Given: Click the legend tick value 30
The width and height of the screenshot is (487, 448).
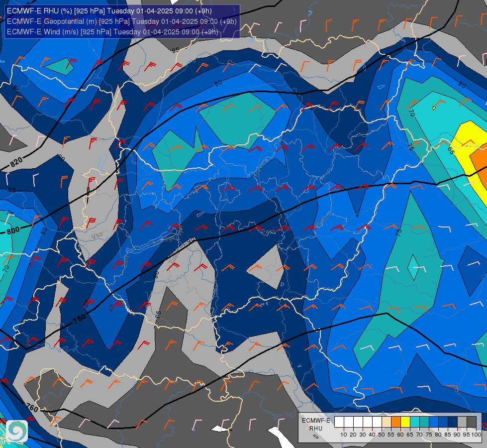Looking at the screenshot, I should click(x=363, y=435).
